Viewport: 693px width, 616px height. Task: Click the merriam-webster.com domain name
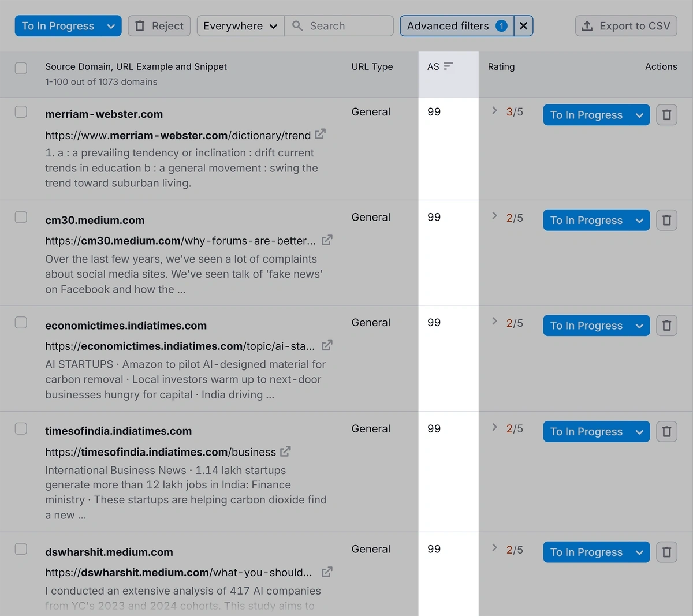(x=104, y=114)
